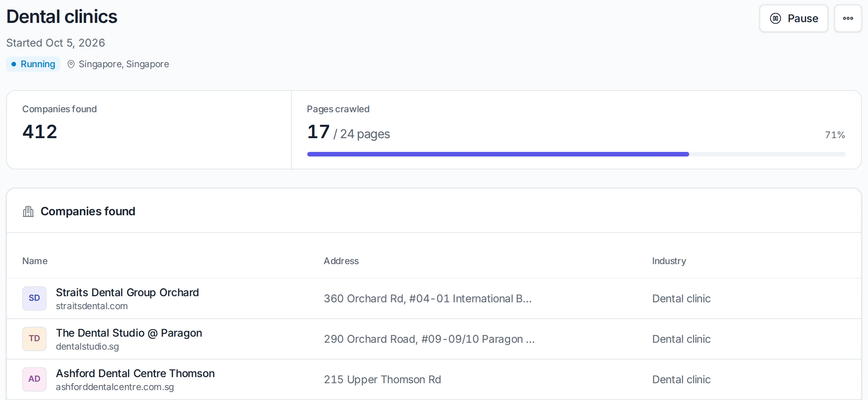This screenshot has height=400, width=868.
Task: Select the 215 Upper Thomson Rd address
Action: click(x=382, y=379)
